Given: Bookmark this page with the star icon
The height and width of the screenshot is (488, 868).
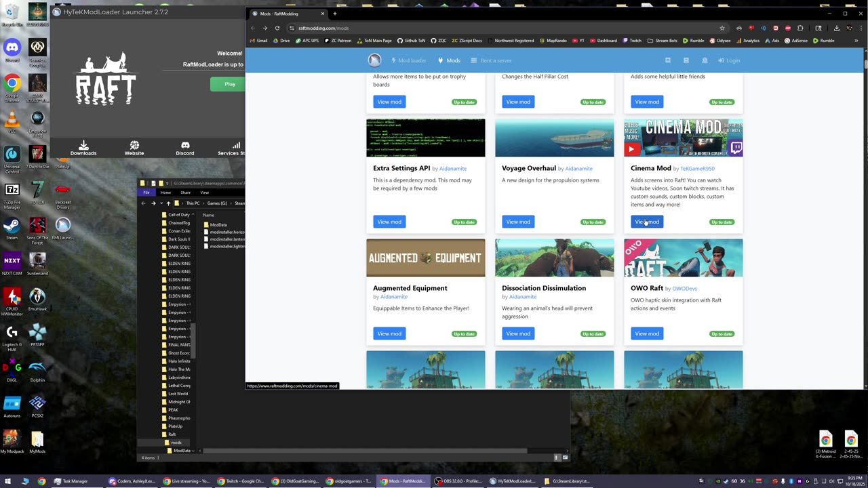Looking at the screenshot, I should click(722, 28).
